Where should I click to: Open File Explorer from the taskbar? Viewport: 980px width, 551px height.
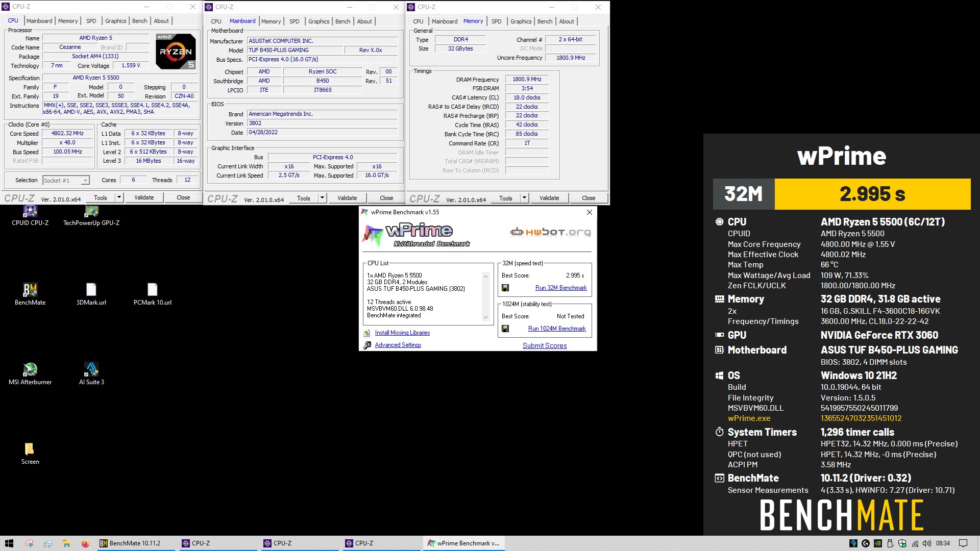(66, 543)
